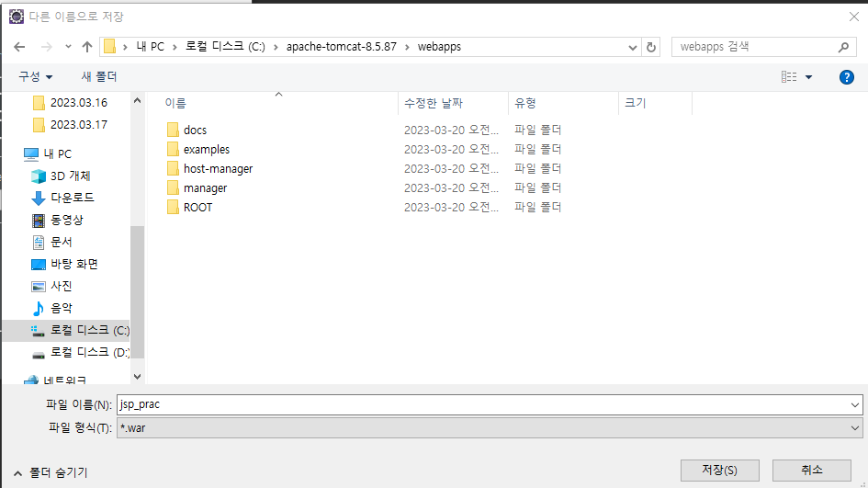Click the search magnifier icon
Screen dimensions: 868x488
click(x=843, y=47)
